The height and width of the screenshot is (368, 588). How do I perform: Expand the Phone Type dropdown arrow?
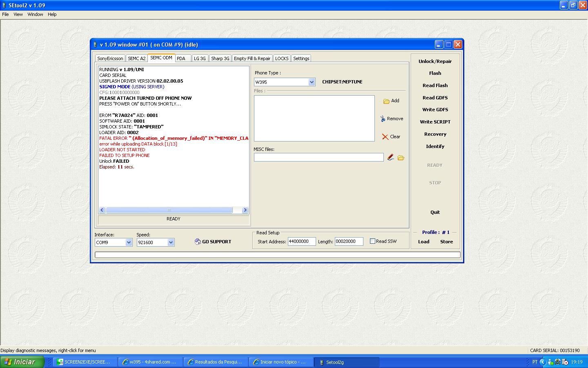pos(312,82)
